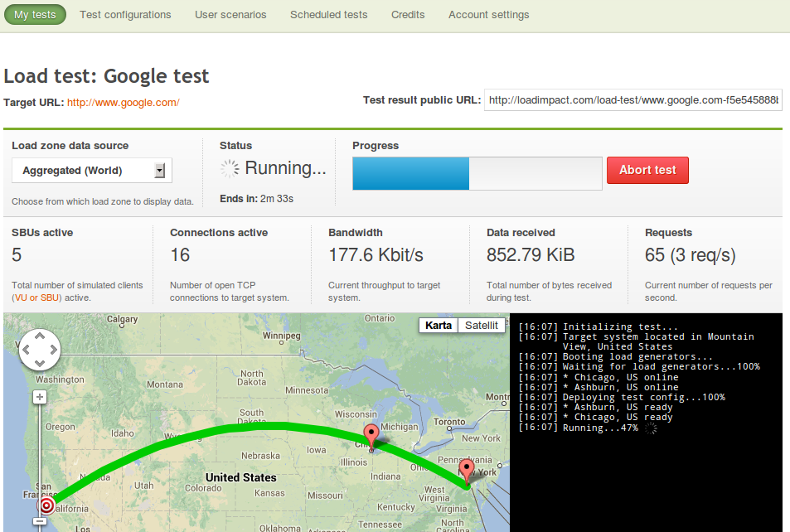Click the 852.79 KiB data received value
790x532 pixels.
(x=531, y=255)
